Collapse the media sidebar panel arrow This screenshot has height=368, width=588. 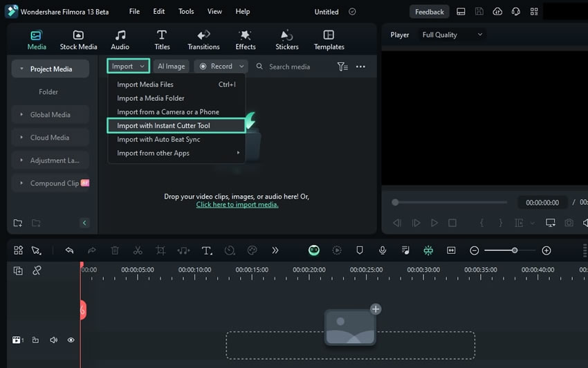84,223
